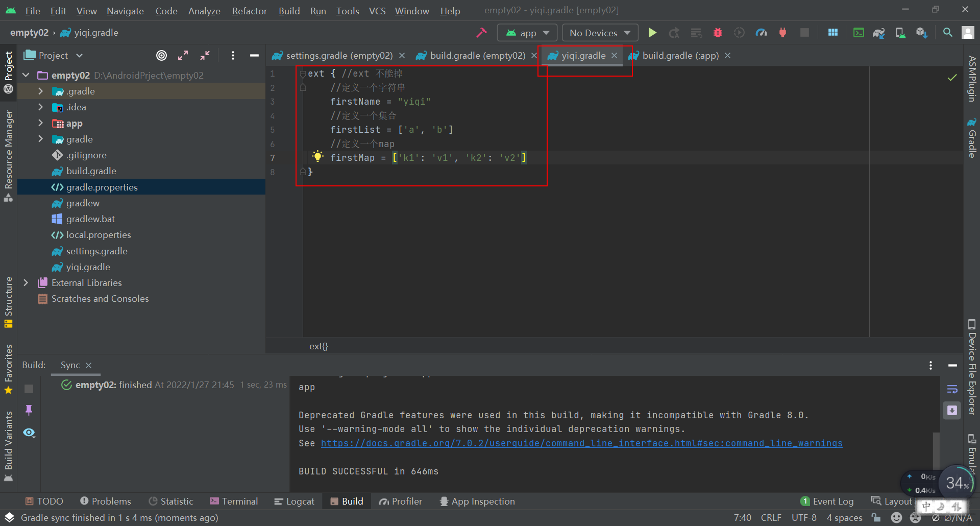Toggle the eye icon in Build Variants sidebar
The image size is (980, 526).
[x=29, y=433]
